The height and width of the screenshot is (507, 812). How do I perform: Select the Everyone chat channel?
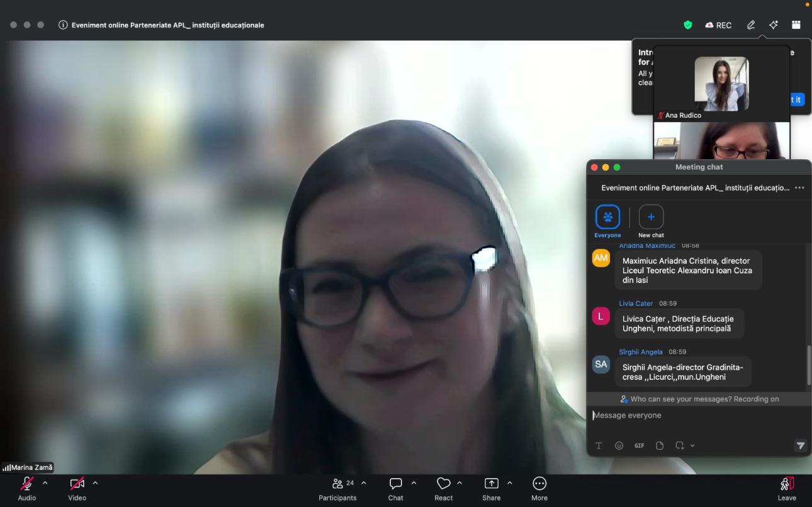tap(607, 221)
